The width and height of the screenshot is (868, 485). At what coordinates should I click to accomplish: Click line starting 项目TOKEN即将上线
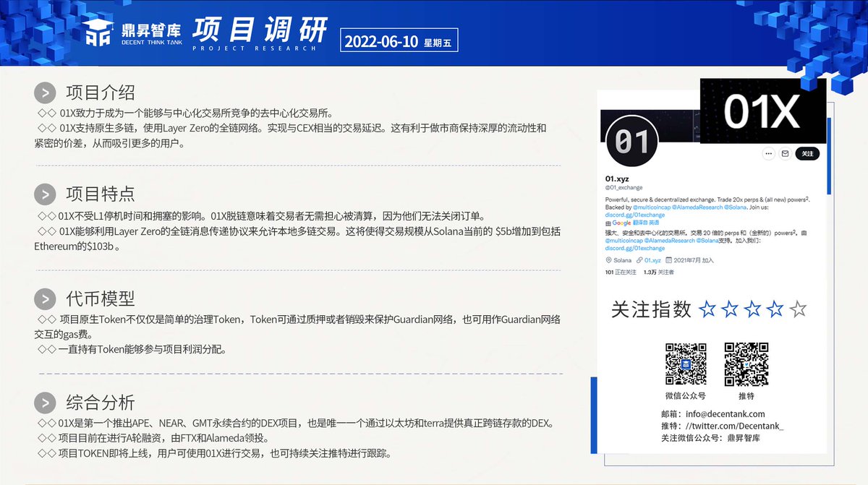[x=215, y=454]
